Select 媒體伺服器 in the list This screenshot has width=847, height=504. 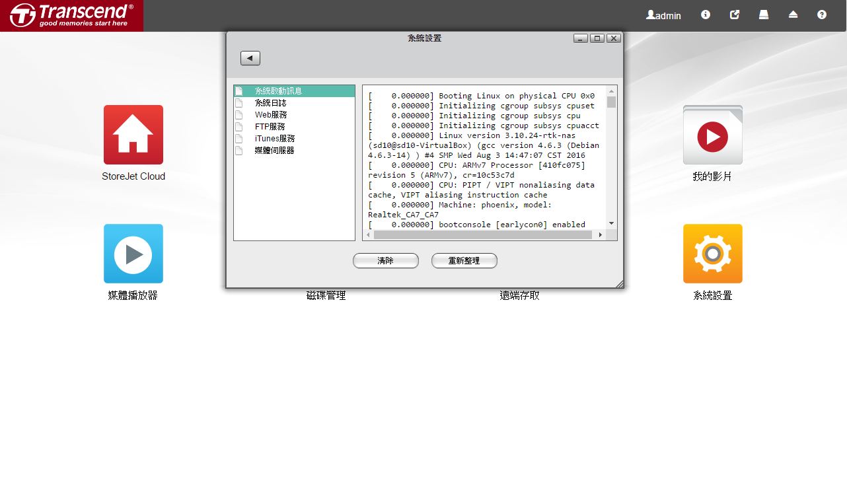click(x=295, y=151)
